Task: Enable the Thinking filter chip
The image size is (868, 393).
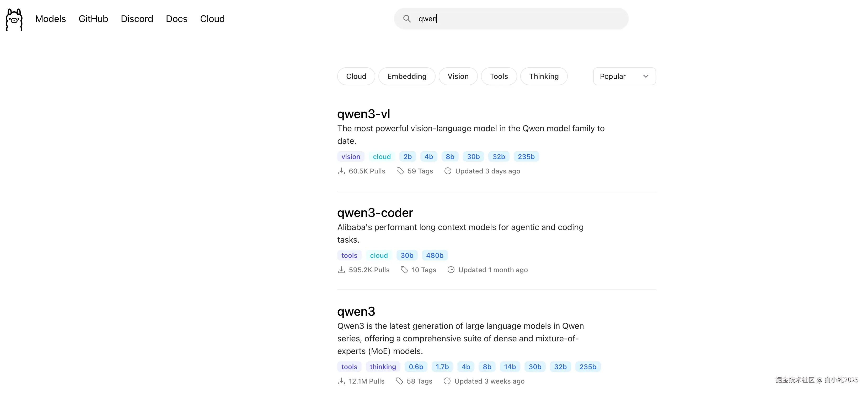Action: coord(544,77)
